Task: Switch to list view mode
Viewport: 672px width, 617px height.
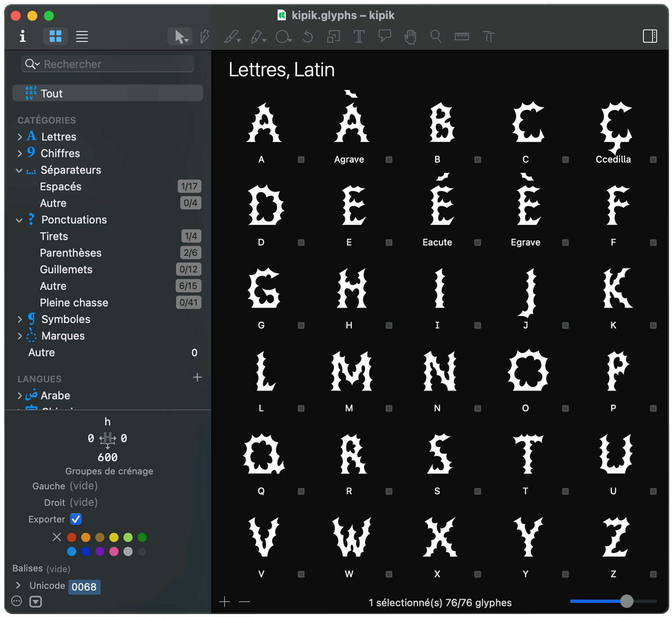Action: click(82, 36)
